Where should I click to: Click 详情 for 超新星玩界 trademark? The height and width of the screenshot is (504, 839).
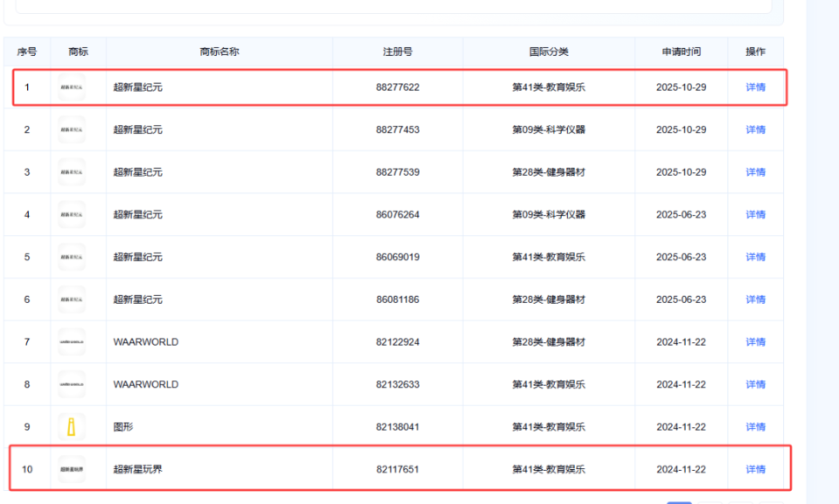click(x=755, y=469)
